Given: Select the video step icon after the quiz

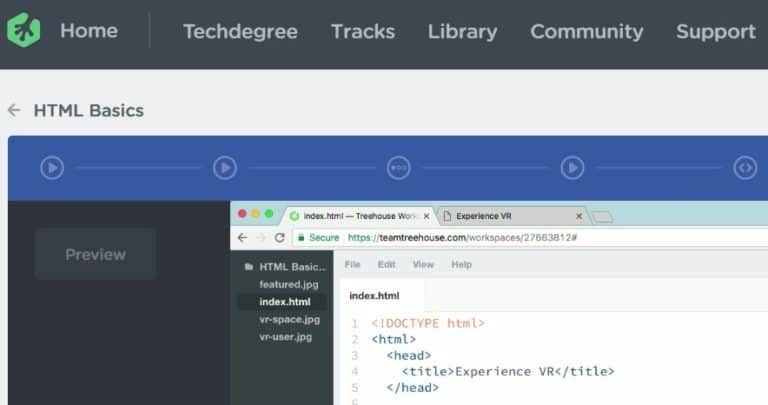Looking at the screenshot, I should [x=572, y=167].
